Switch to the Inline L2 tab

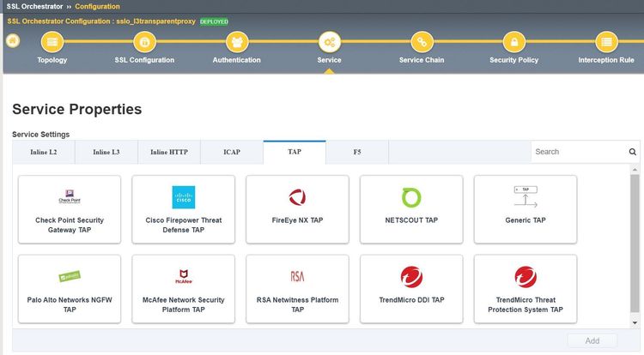pos(44,153)
